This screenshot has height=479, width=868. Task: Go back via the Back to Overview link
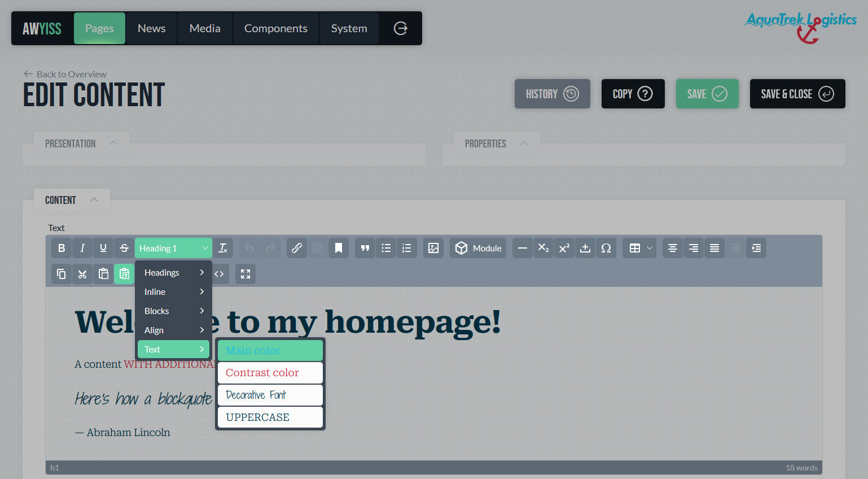(65, 74)
